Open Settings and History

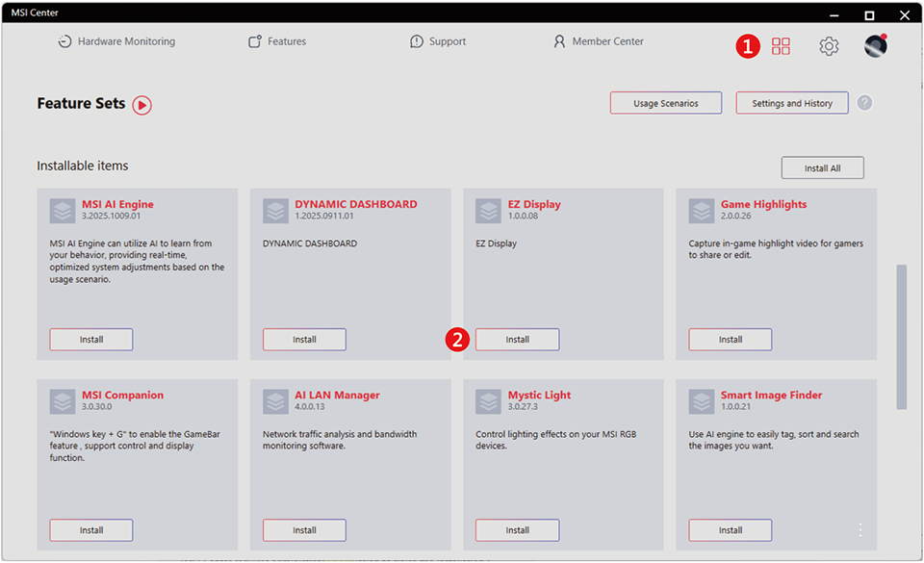(x=791, y=103)
